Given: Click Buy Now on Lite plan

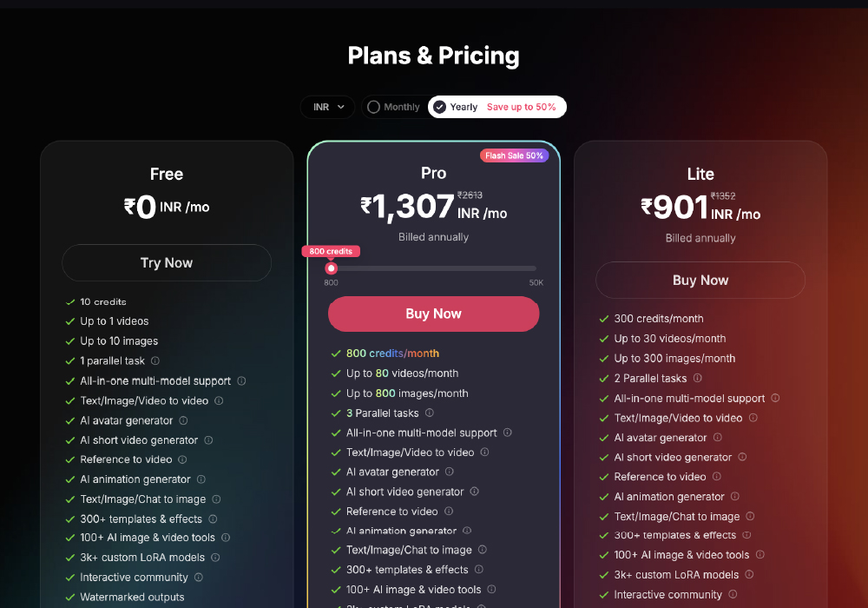Looking at the screenshot, I should [700, 281].
